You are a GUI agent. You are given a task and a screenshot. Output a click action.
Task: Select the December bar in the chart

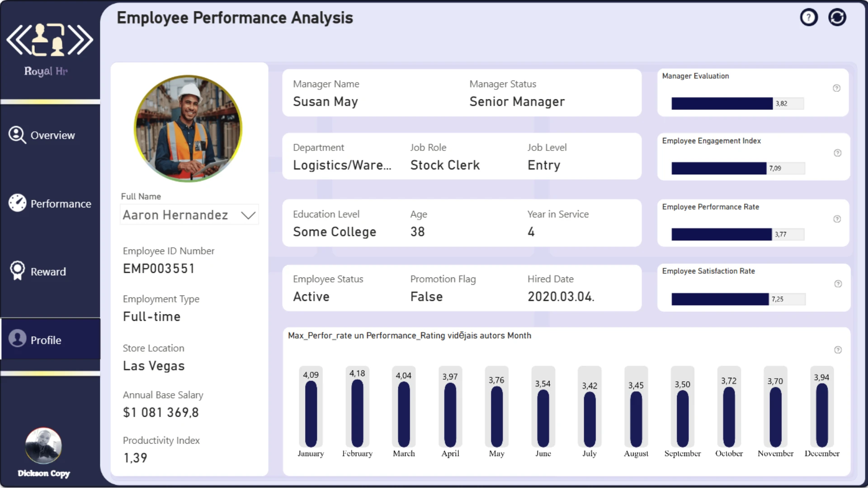point(822,415)
